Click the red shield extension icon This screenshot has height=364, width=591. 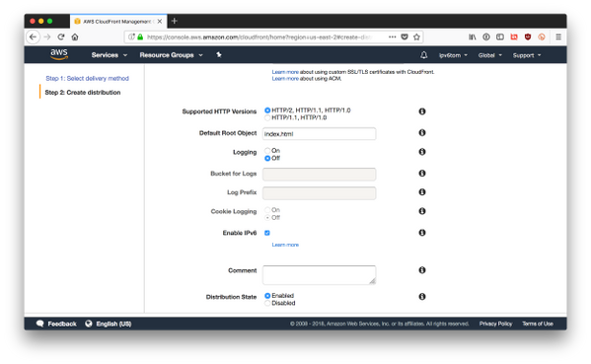click(x=528, y=36)
